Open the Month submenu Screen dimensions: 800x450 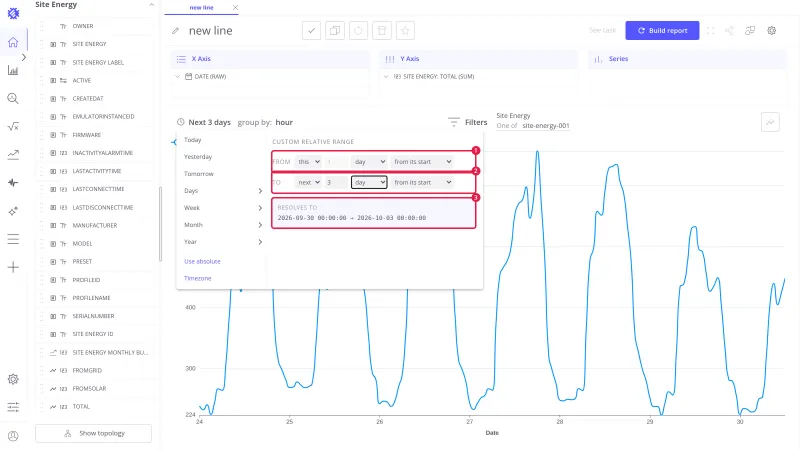click(x=222, y=225)
